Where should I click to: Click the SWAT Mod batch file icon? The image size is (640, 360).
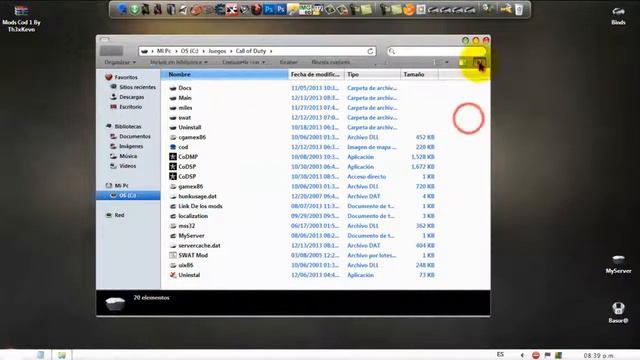click(173, 255)
